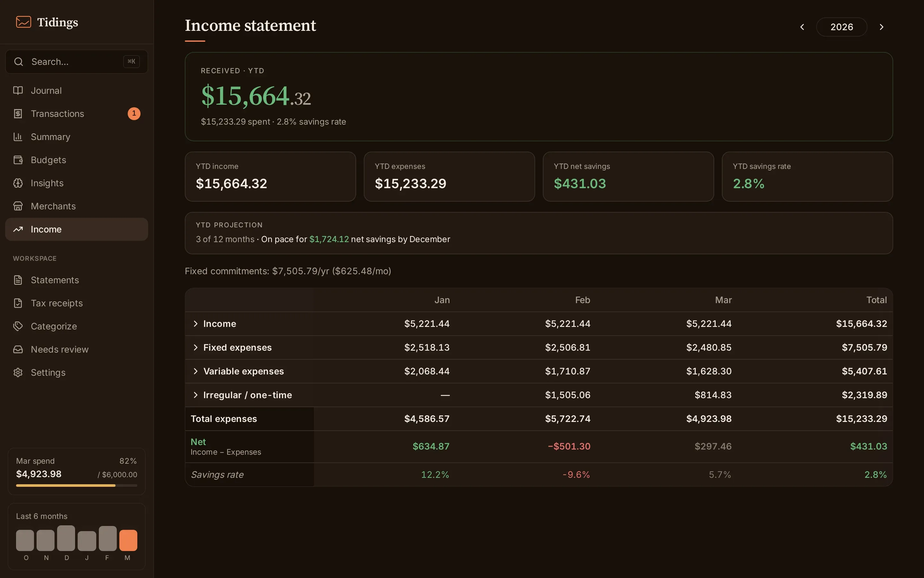The height and width of the screenshot is (578, 924).
Task: Open Needs review in workspace
Action: (x=76, y=349)
